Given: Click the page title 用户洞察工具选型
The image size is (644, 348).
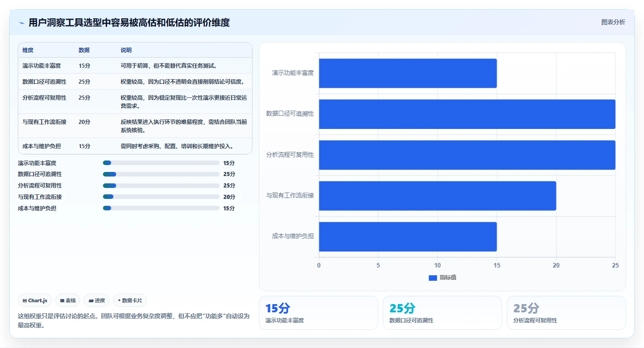Looking at the screenshot, I should tap(129, 23).
